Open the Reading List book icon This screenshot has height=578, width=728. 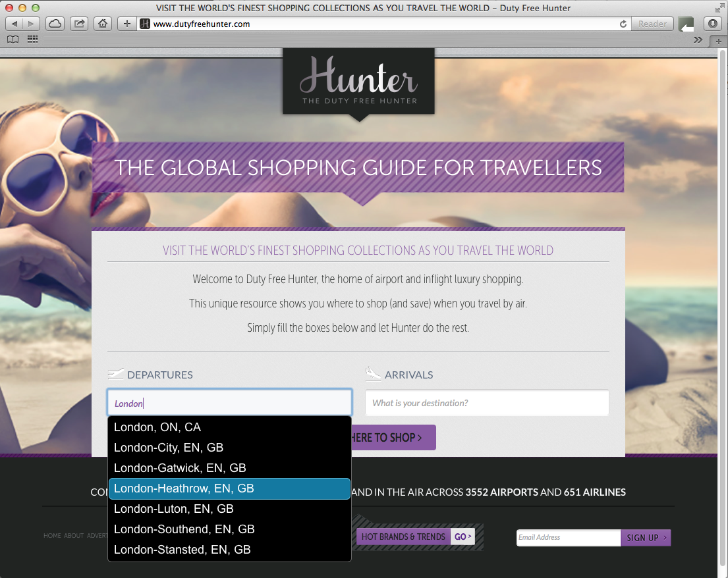click(x=13, y=39)
